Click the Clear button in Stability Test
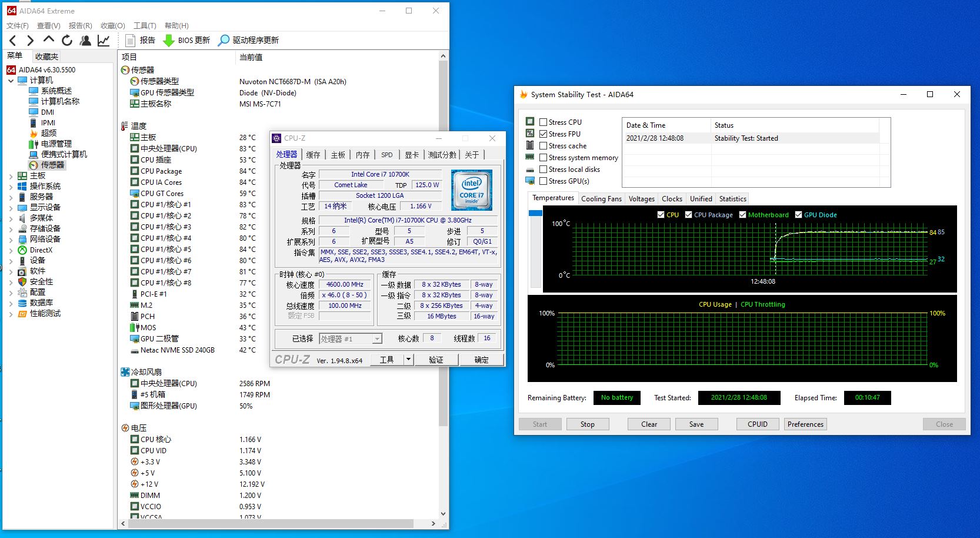The height and width of the screenshot is (538, 980). [x=649, y=424]
